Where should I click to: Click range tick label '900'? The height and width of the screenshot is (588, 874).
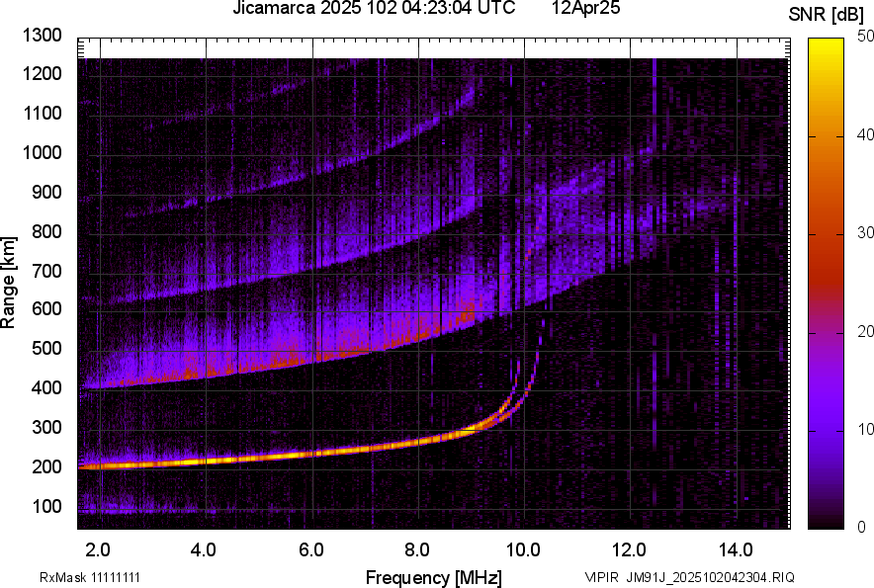point(46,192)
